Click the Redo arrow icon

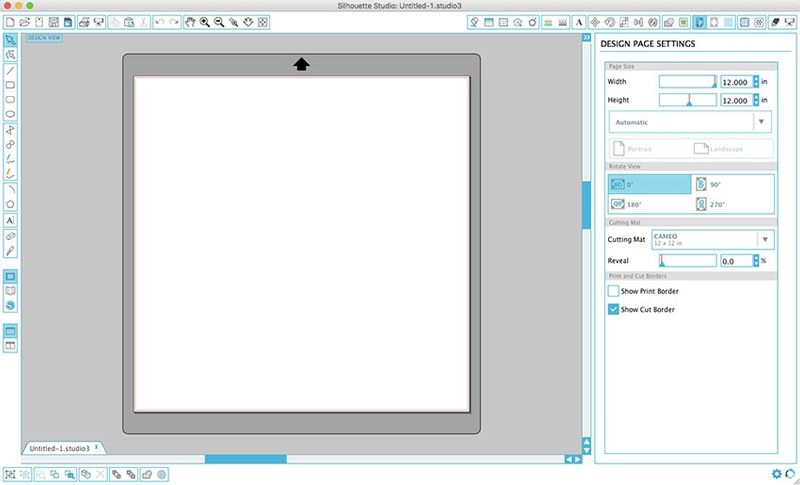[x=174, y=22]
